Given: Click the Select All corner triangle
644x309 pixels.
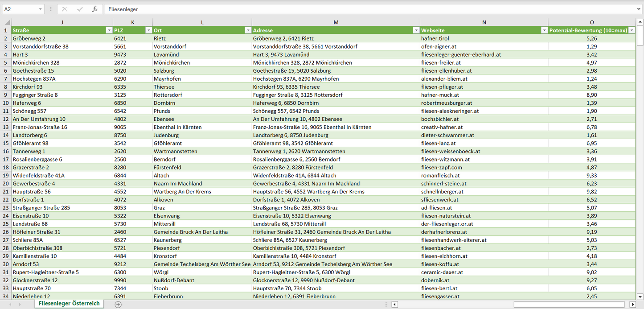Looking at the screenshot, I should coord(6,22).
